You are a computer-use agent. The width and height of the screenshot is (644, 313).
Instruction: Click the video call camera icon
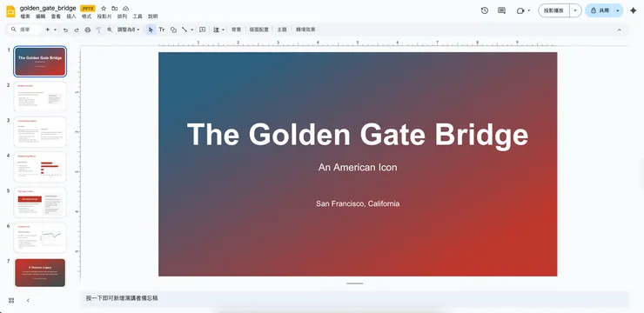(520, 10)
